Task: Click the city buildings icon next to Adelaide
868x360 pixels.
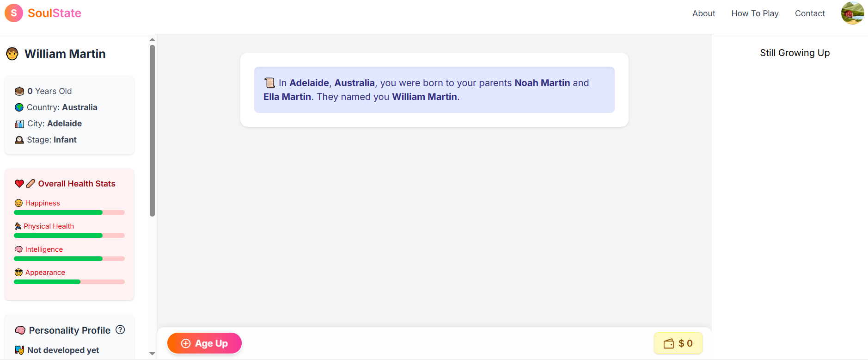Action: 19,124
